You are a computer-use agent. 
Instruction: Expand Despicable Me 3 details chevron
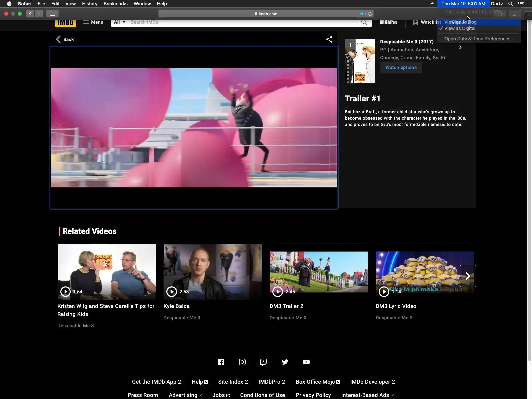coord(460,47)
